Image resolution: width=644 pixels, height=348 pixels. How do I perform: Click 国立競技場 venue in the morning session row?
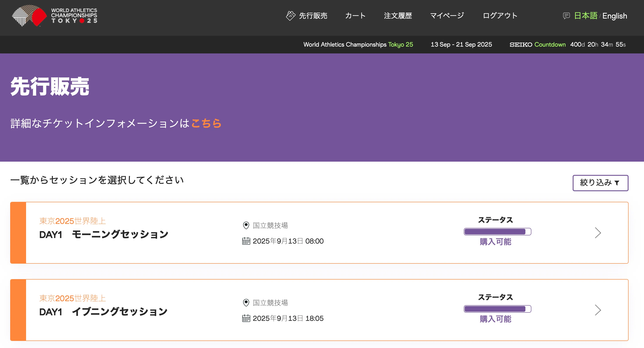pos(270,225)
